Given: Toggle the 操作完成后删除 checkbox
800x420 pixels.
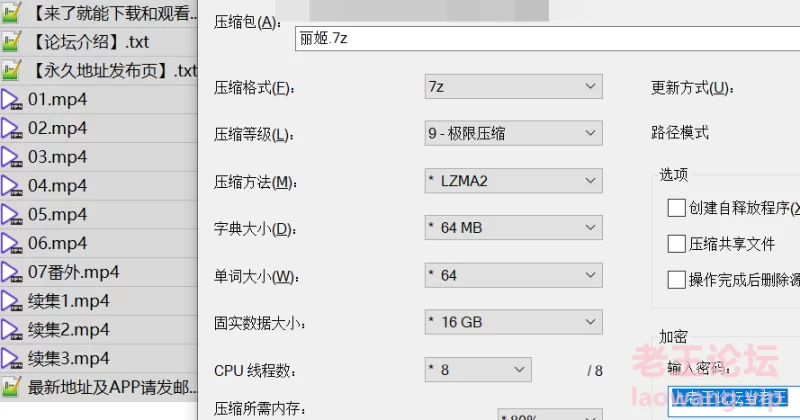Looking at the screenshot, I should [x=676, y=280].
